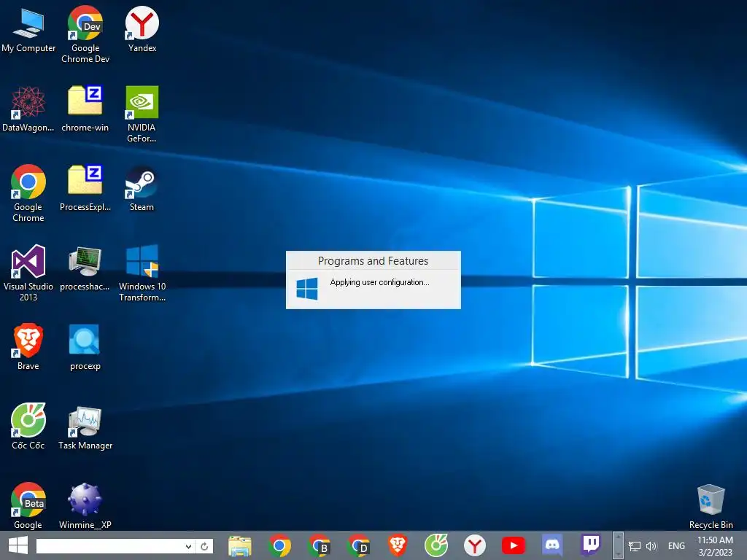Launch Chrome Dev from the taskbar
747x560 pixels.
click(358, 545)
